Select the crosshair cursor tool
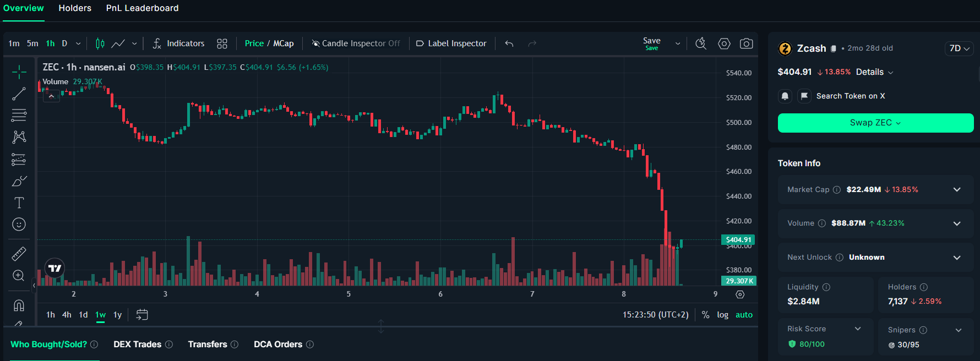 click(x=19, y=72)
